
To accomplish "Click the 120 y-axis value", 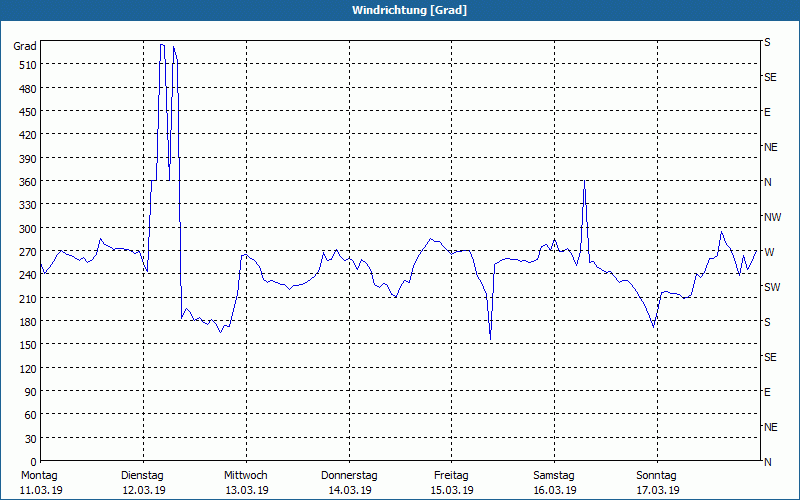I will tap(28, 369).
